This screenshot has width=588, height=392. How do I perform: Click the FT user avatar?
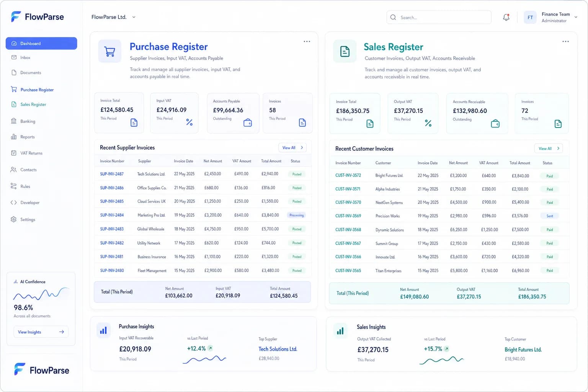(530, 17)
